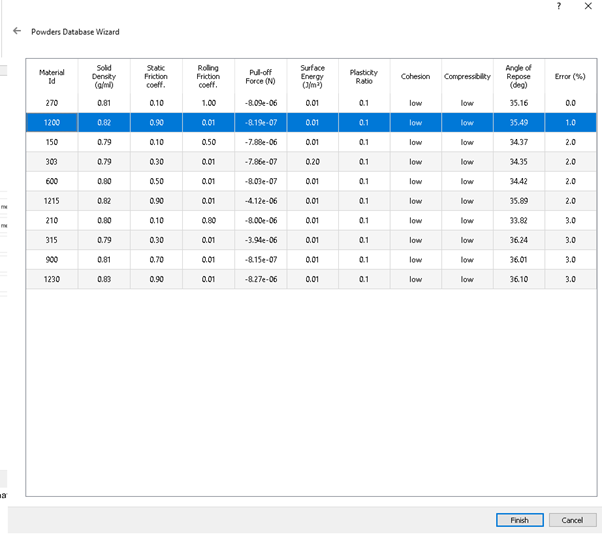Click the Pull-off Force column header

point(260,76)
